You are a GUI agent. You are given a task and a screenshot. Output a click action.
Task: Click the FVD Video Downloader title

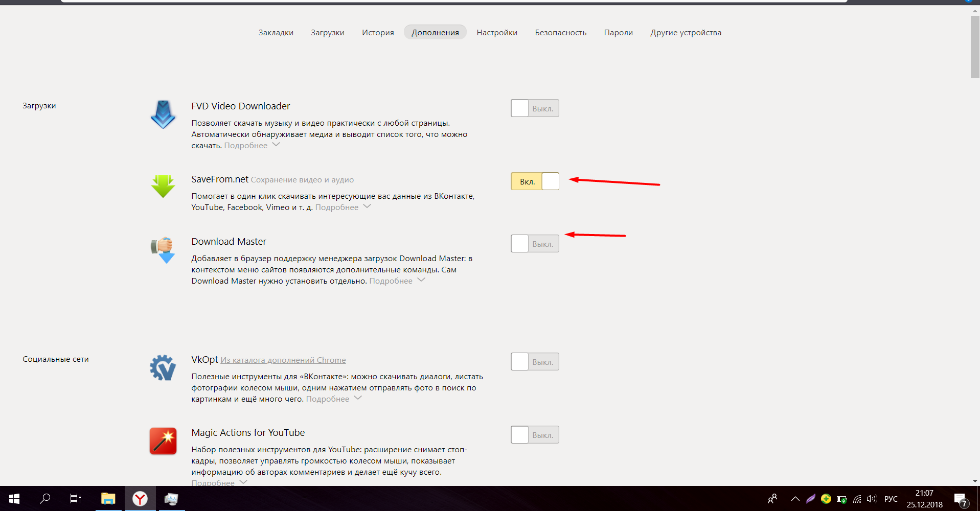(241, 106)
